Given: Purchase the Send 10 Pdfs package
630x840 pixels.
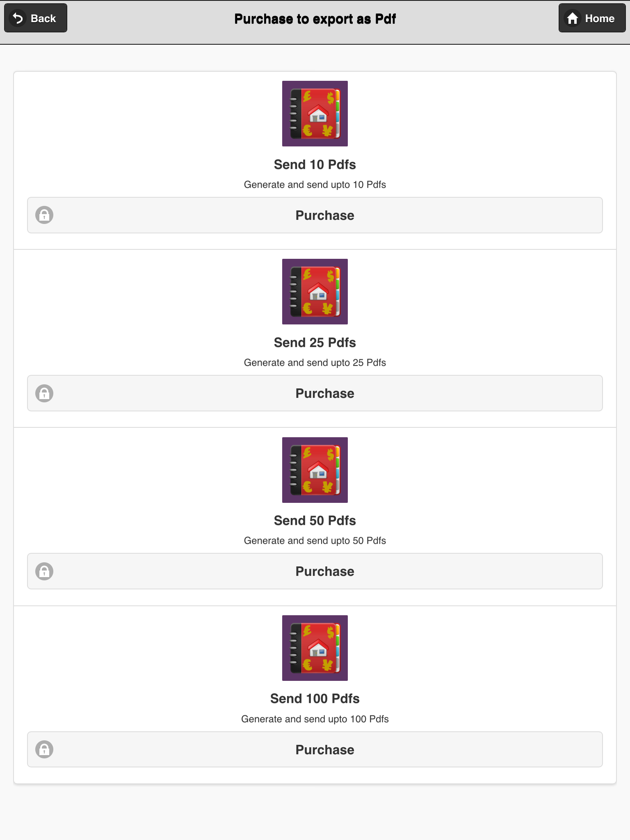Looking at the screenshot, I should click(315, 215).
